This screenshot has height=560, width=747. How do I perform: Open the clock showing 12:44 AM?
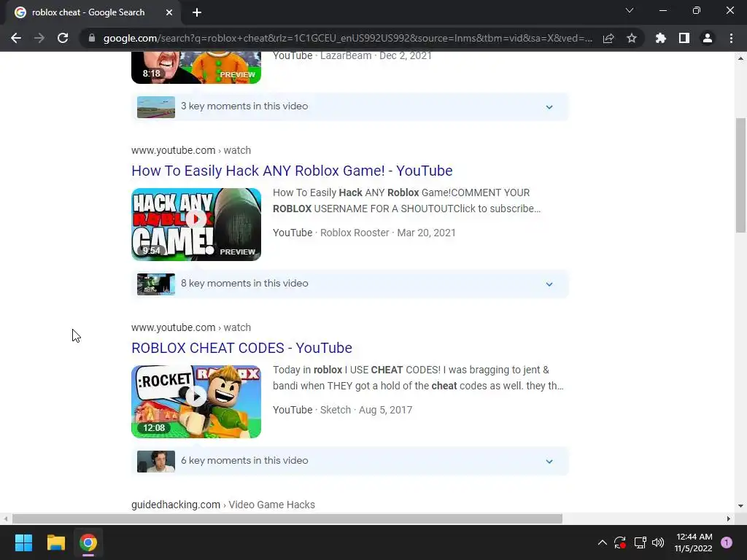(x=694, y=542)
